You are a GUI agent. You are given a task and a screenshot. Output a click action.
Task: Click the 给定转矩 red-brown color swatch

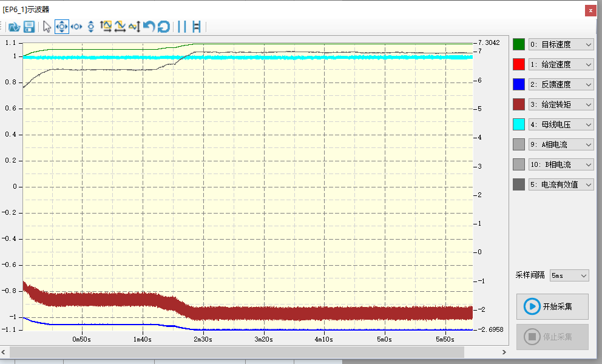click(x=518, y=104)
